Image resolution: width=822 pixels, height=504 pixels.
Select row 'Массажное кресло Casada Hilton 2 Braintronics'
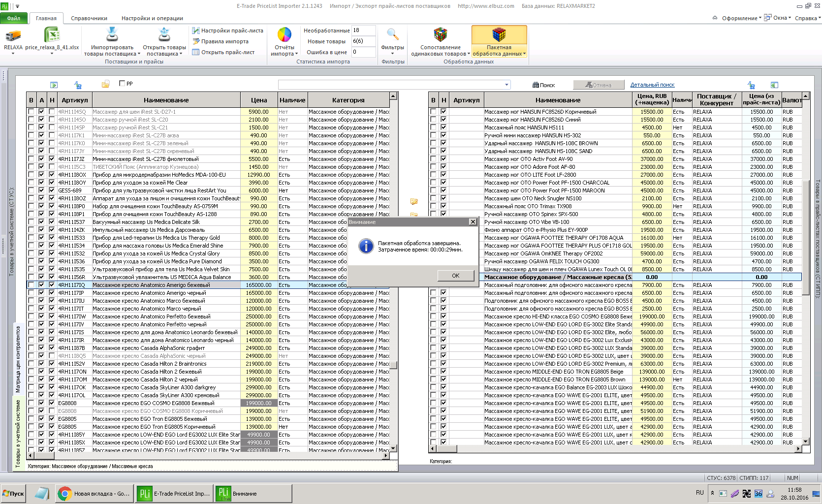point(208,364)
